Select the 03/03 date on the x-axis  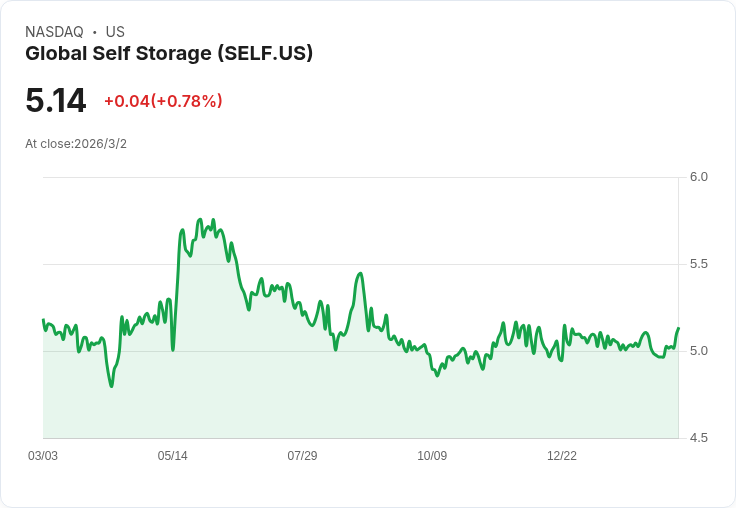click(43, 456)
